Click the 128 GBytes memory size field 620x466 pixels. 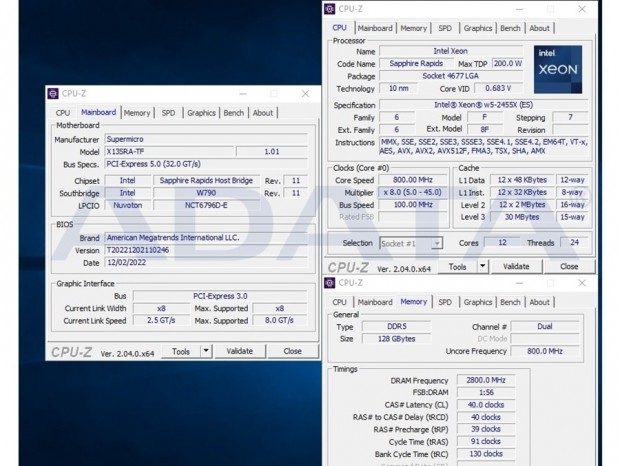point(397,339)
